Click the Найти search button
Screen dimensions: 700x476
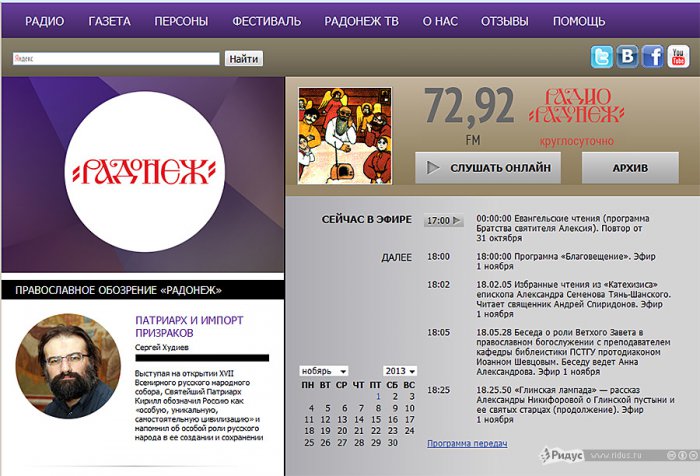pyautogui.click(x=243, y=59)
